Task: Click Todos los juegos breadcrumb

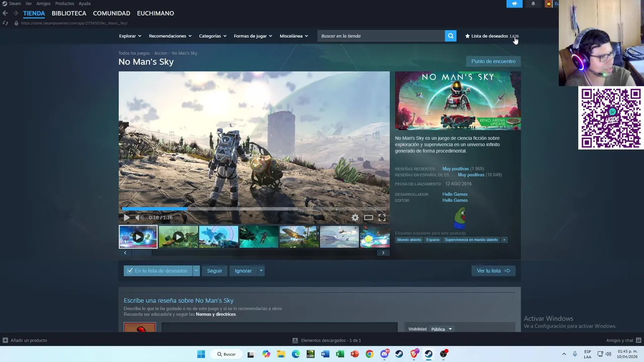Action: coord(134,53)
